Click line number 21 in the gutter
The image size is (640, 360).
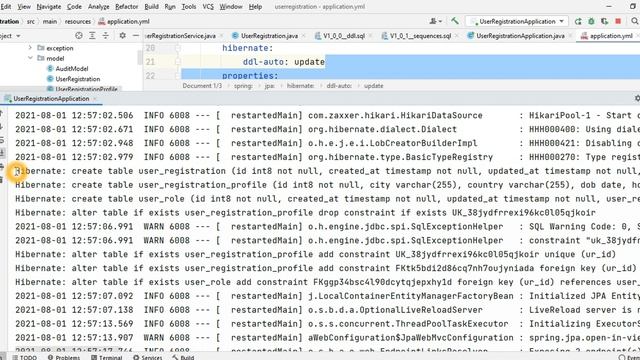click(x=150, y=62)
